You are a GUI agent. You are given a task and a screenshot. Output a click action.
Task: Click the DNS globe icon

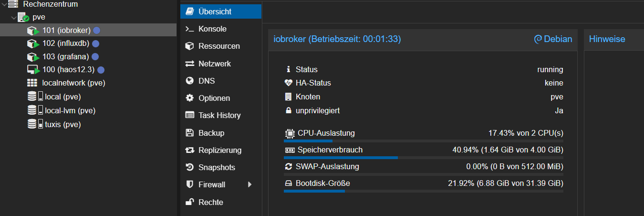[189, 81]
